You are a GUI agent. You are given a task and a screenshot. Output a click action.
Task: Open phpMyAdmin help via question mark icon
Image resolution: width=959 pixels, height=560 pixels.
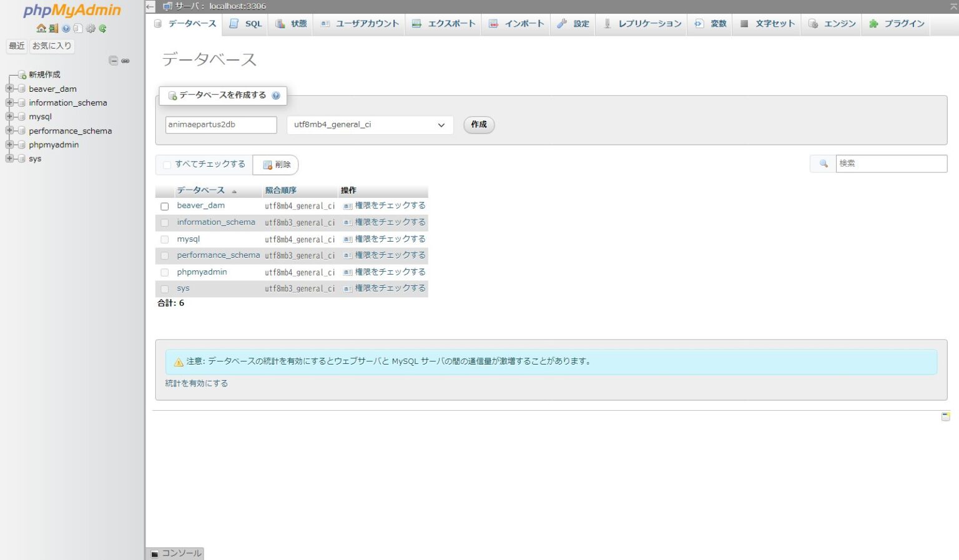[x=66, y=28]
